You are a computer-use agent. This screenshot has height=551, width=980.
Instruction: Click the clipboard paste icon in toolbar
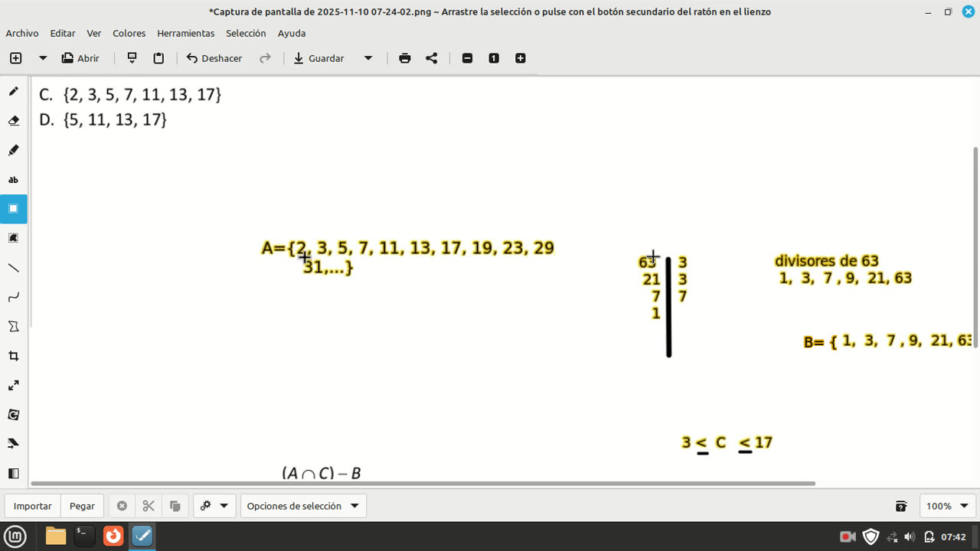158,58
